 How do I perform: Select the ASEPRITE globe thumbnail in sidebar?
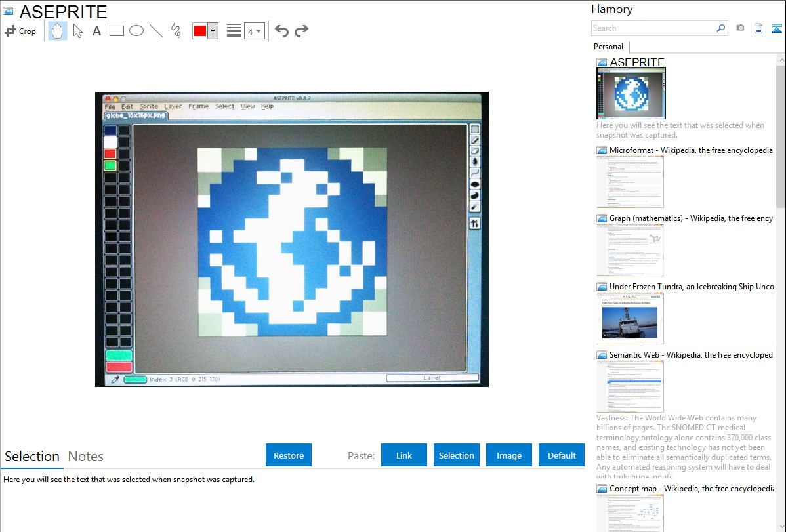coord(631,93)
